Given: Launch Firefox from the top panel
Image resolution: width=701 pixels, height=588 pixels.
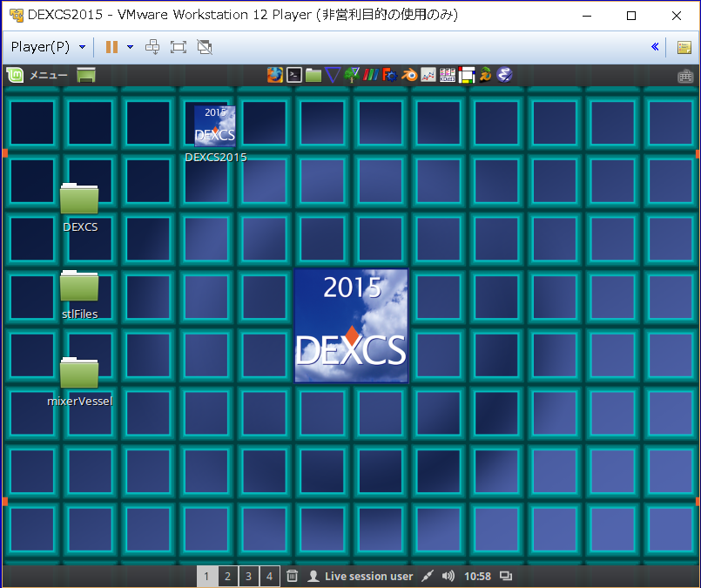Looking at the screenshot, I should point(274,75).
